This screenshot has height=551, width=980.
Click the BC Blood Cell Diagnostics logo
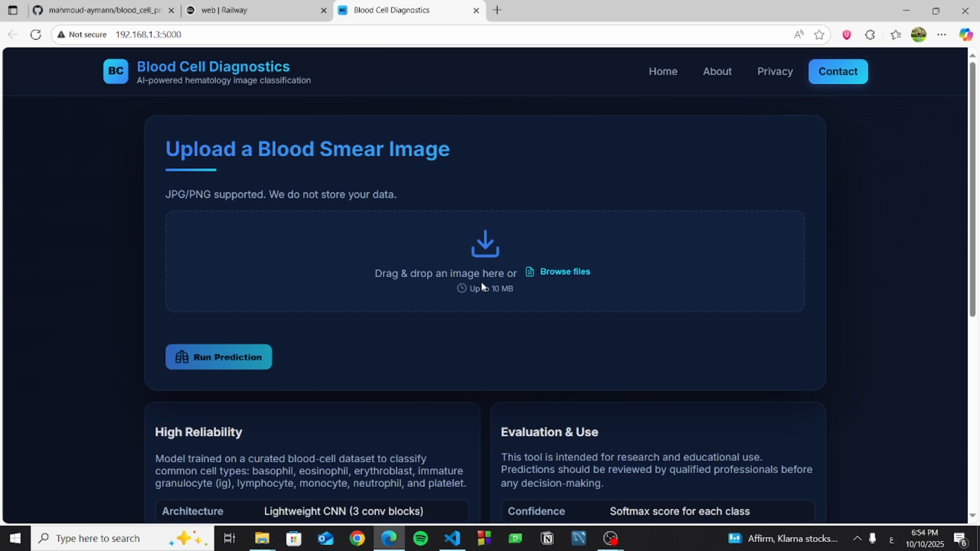pyautogui.click(x=116, y=71)
